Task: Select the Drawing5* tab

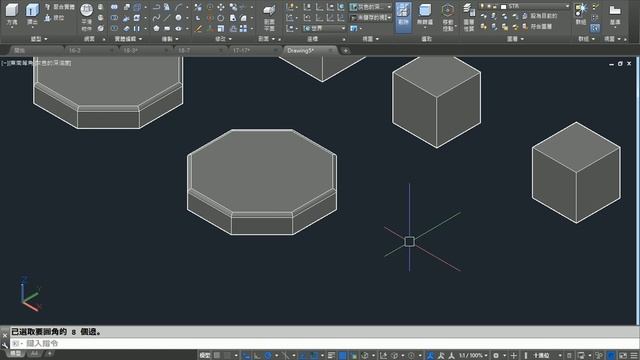Action: pyautogui.click(x=309, y=50)
